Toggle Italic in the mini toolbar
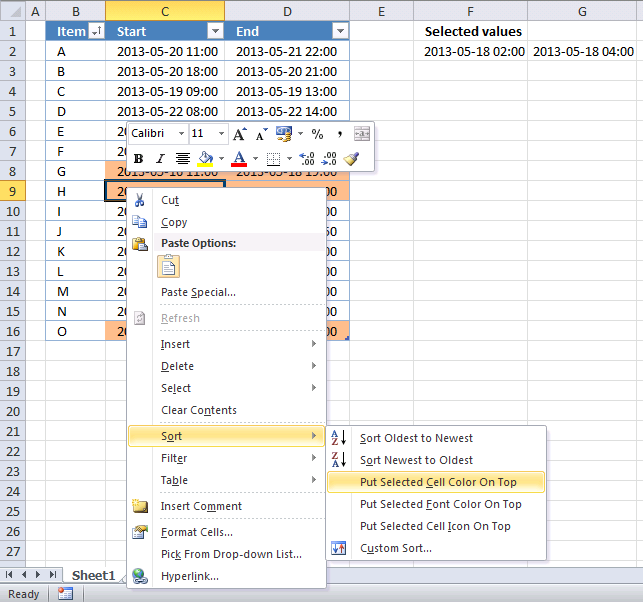The width and height of the screenshot is (643, 602). [x=160, y=158]
